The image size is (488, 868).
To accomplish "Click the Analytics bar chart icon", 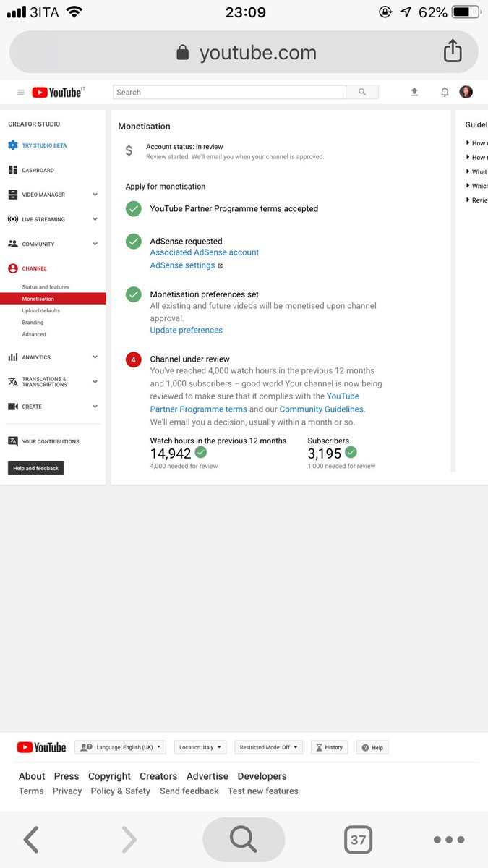I will pos(13,357).
